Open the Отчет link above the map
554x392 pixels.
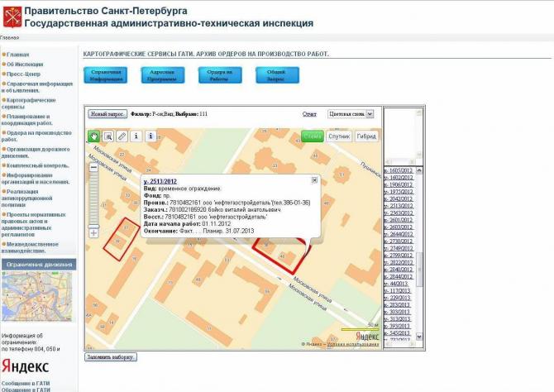[309, 114]
